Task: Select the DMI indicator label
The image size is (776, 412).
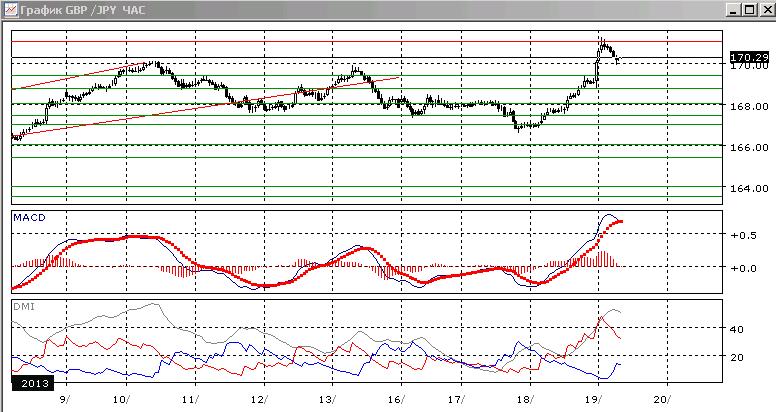Action: click(x=24, y=307)
